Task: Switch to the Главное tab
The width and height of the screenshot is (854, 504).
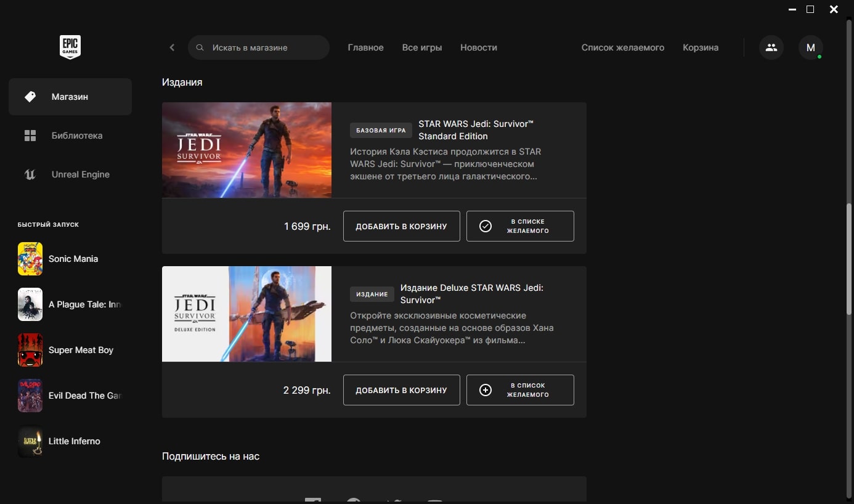Action: (x=365, y=47)
